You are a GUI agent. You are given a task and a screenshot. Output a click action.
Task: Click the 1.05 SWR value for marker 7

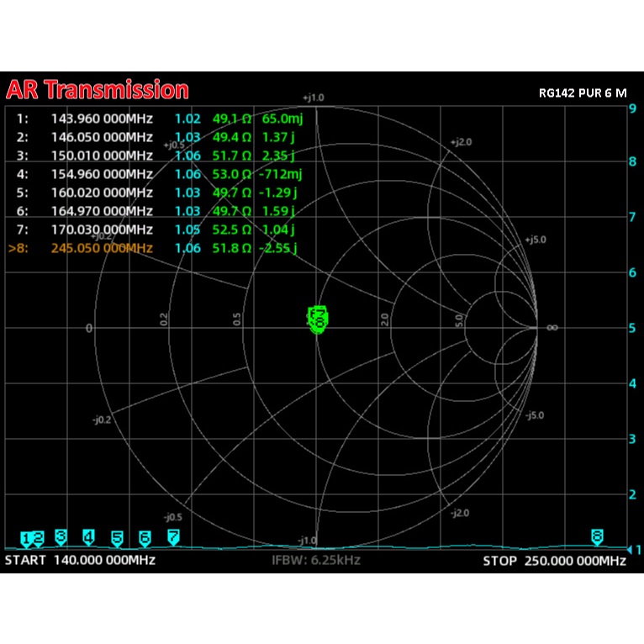point(187,230)
